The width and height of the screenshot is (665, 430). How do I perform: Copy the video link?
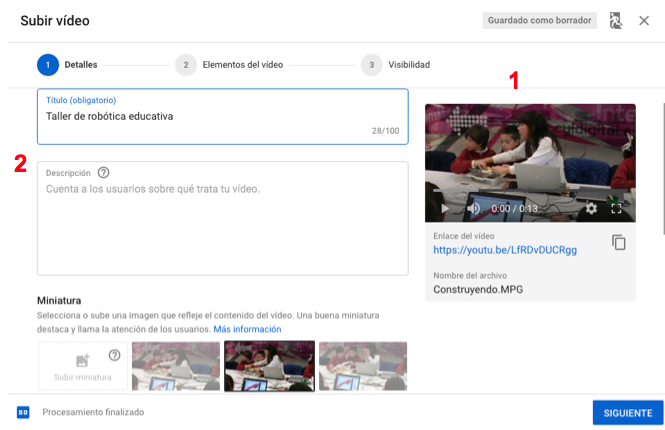(618, 242)
